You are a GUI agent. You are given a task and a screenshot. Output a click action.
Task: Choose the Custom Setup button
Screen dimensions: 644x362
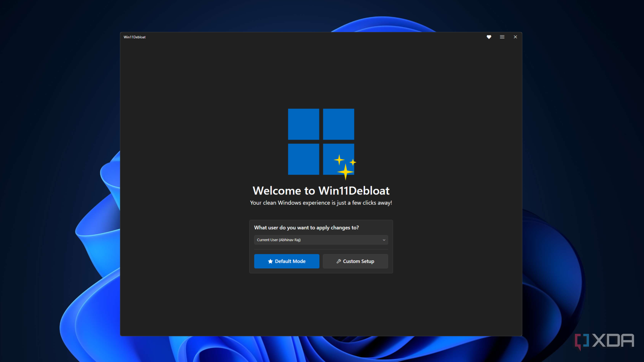coord(355,261)
